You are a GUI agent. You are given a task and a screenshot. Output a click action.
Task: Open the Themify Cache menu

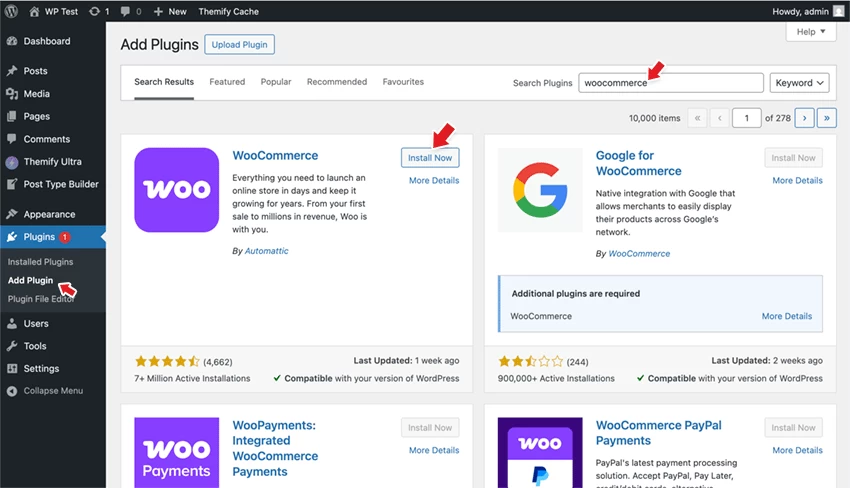228,11
